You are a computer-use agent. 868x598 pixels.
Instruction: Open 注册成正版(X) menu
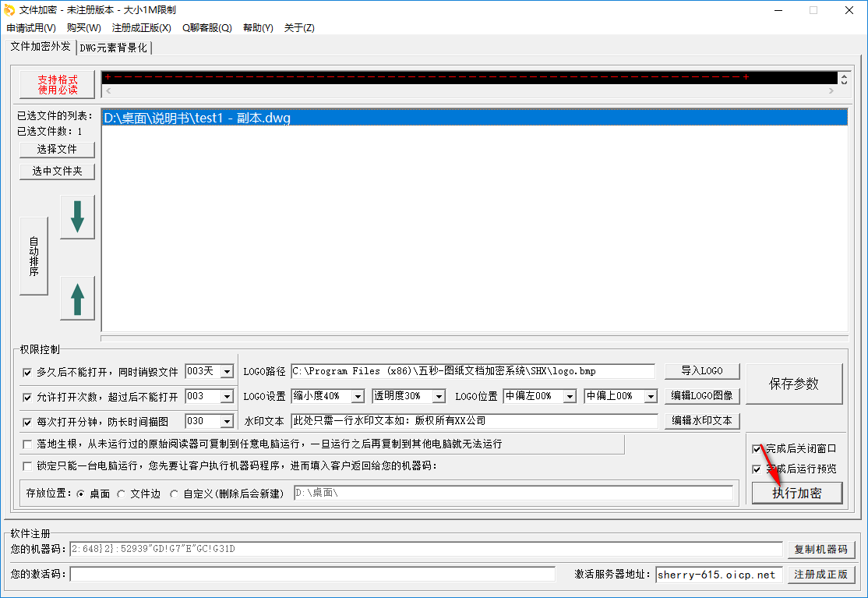click(141, 28)
